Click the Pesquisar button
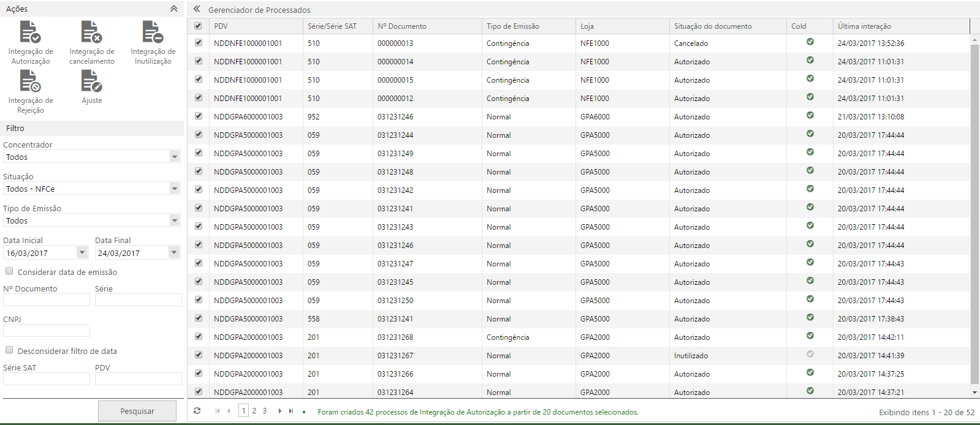 [x=137, y=411]
